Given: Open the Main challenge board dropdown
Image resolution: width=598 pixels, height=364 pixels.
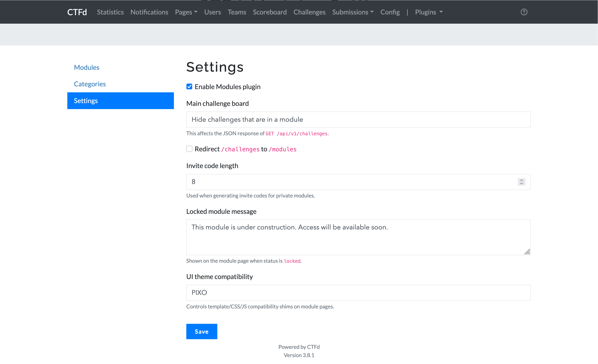Looking at the screenshot, I should tap(358, 119).
